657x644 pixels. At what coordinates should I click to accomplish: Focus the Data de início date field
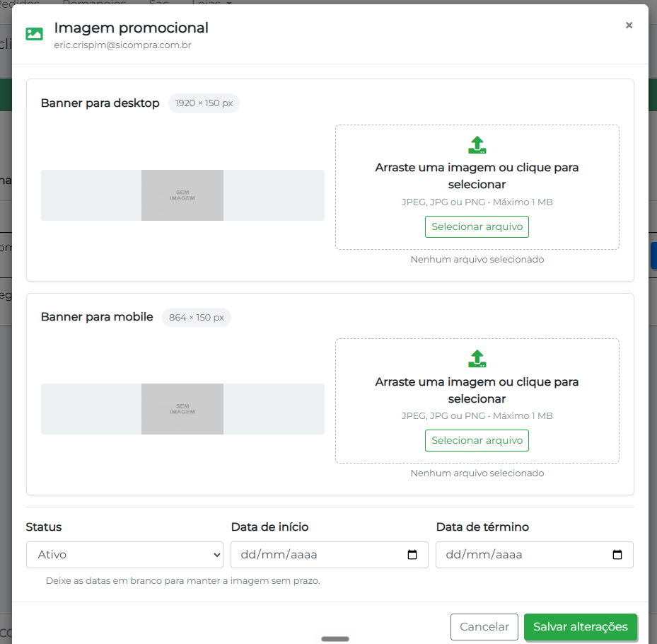330,555
